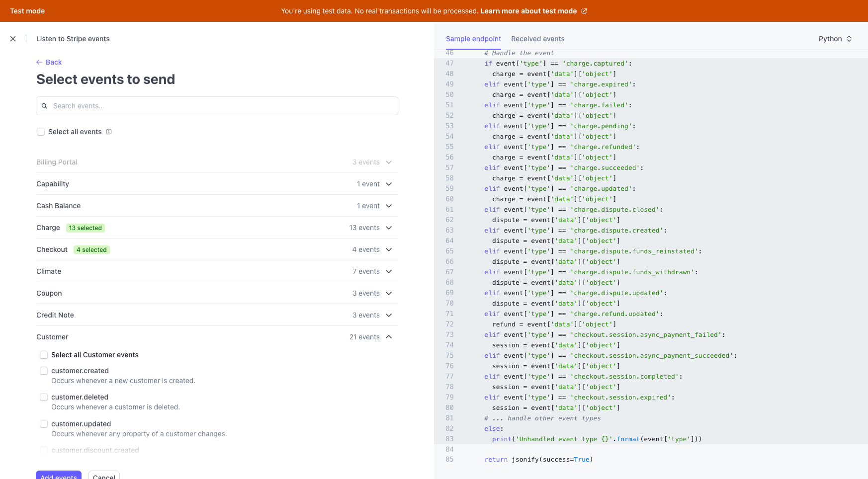Click the Credit Note group label
Viewport: 868px width, 479px height.
(x=55, y=315)
